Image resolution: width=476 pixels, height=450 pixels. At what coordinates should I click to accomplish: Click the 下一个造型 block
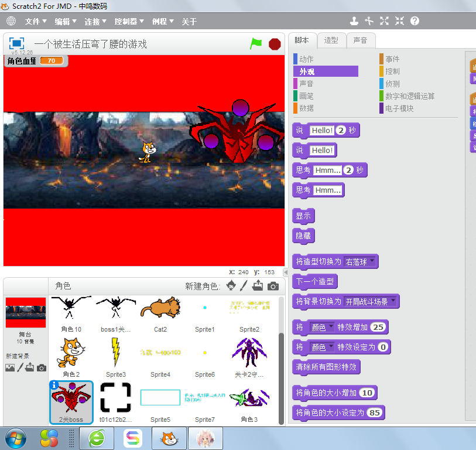pyautogui.click(x=315, y=282)
